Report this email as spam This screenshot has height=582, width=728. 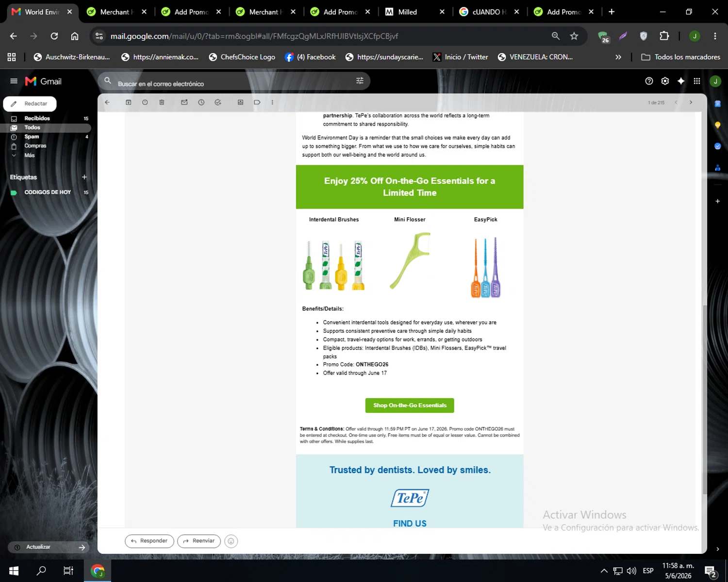coord(145,102)
